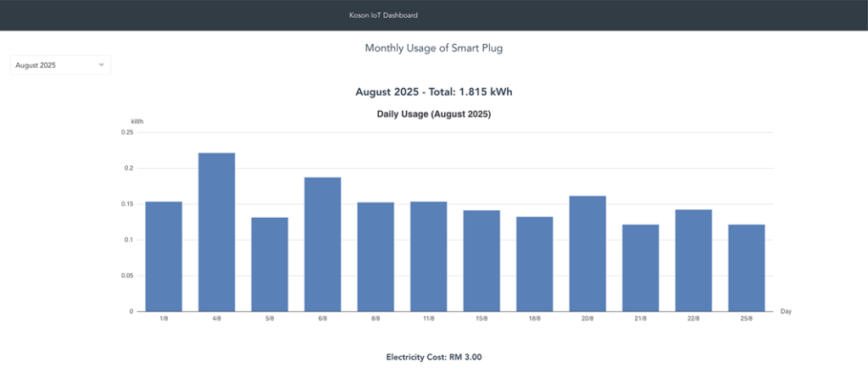868x379 pixels.
Task: Click the 22/8 usage bar
Action: [x=693, y=260]
